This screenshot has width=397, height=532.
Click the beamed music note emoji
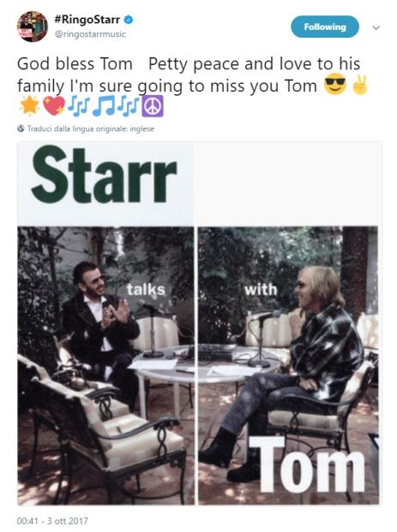(104, 106)
